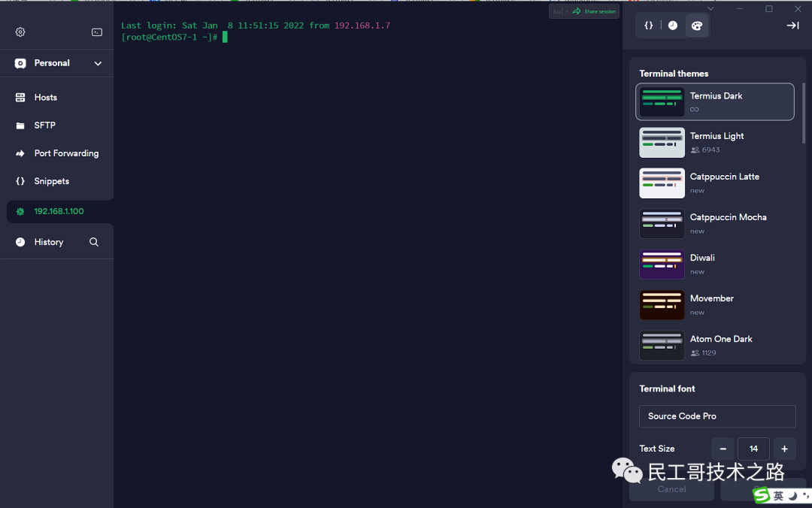Apply the Diwali terminal theme
The width and height of the screenshot is (812, 508).
pyautogui.click(x=715, y=264)
